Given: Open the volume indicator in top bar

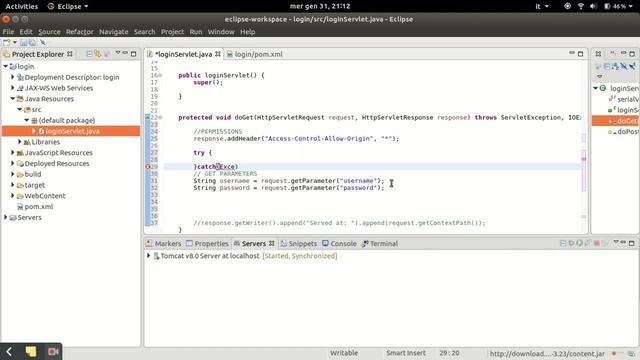Looking at the screenshot, I should click(593, 6).
